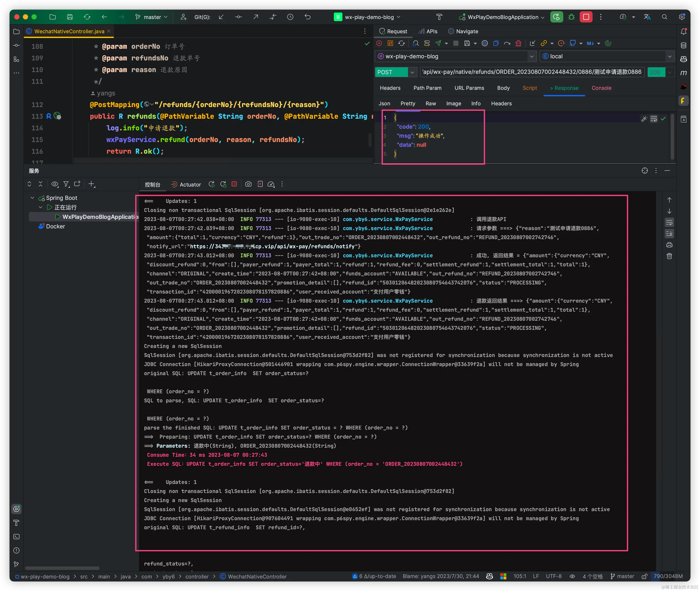Toggle scroll to end of console
Image resolution: width=700 pixels, height=591 pixels.
point(669,234)
